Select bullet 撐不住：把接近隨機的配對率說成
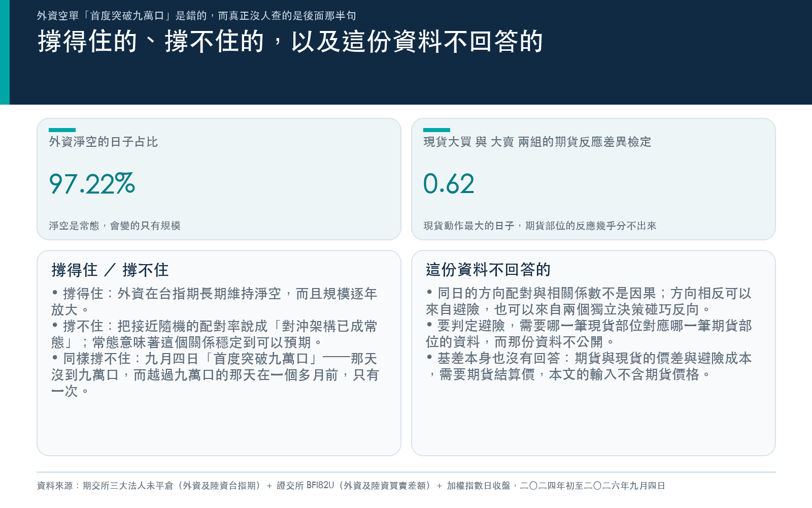 coord(215,334)
